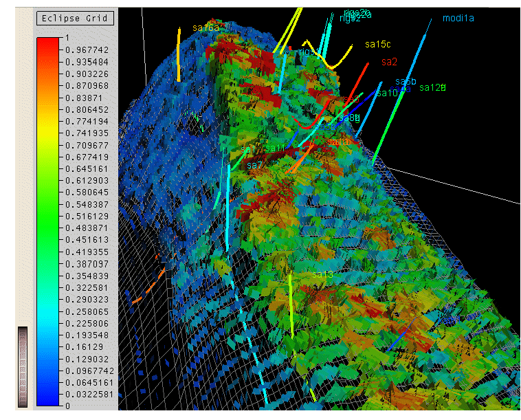Select the red legend band at value 1
This screenshot has width=521, height=420.
[x=49, y=38]
